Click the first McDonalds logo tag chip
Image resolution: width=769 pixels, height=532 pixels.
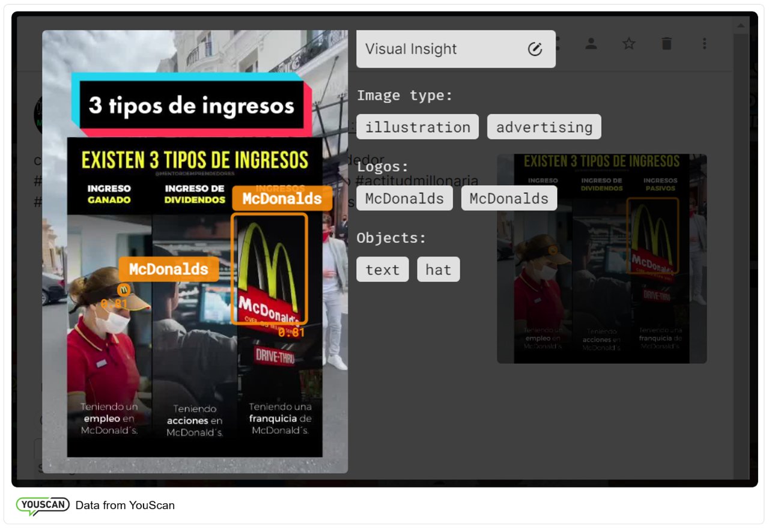pos(404,198)
